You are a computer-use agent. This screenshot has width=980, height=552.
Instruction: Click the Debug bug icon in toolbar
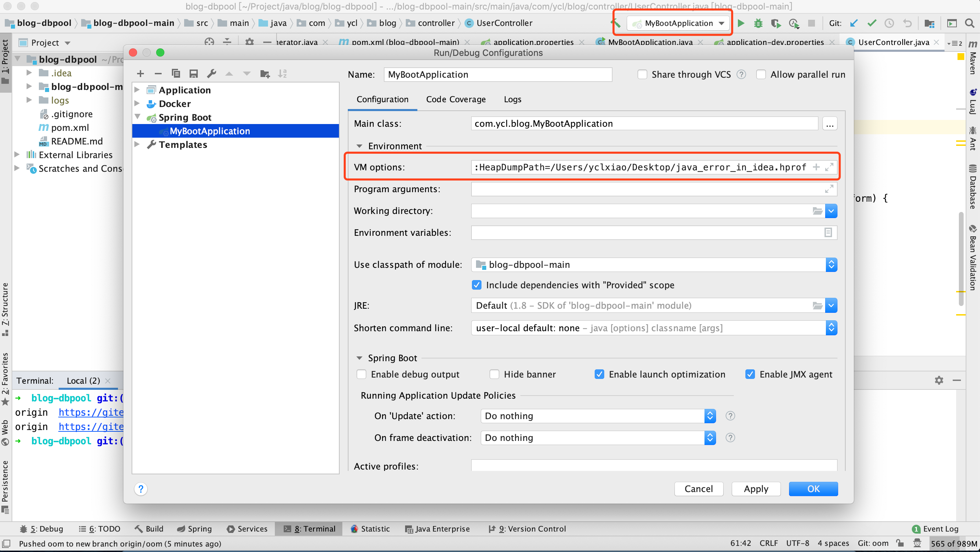[758, 23]
